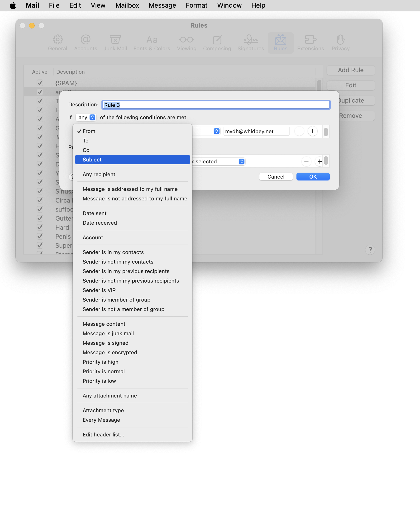Screen dimensions: 420x511
Task: Select Sender is not in my previous recipients
Action: (x=132, y=281)
